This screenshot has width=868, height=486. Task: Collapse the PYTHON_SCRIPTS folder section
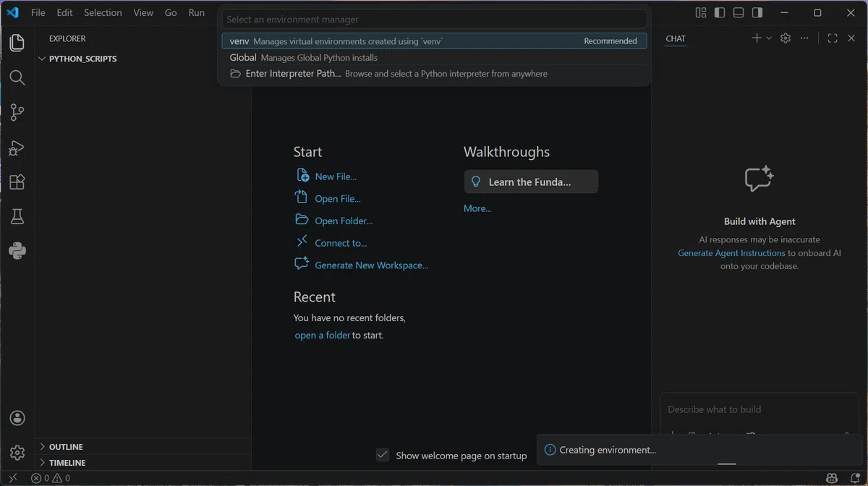tap(42, 59)
